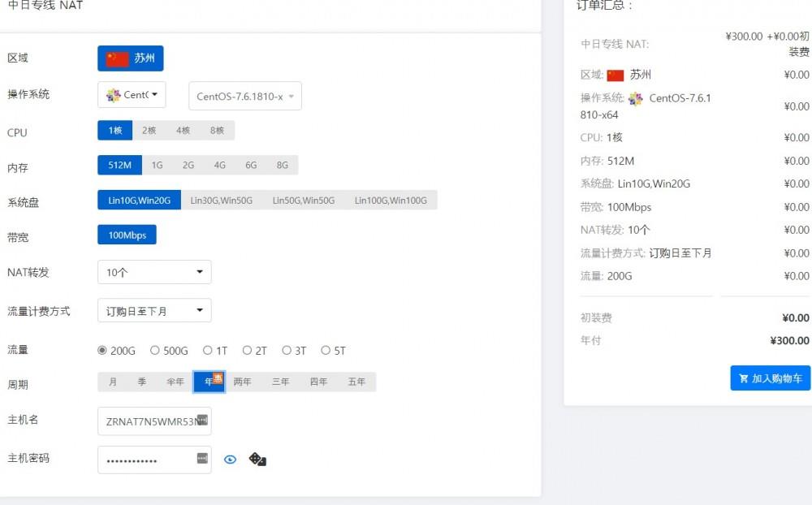Select the 500G traffic radio button
The image size is (812, 505).
coord(155,351)
